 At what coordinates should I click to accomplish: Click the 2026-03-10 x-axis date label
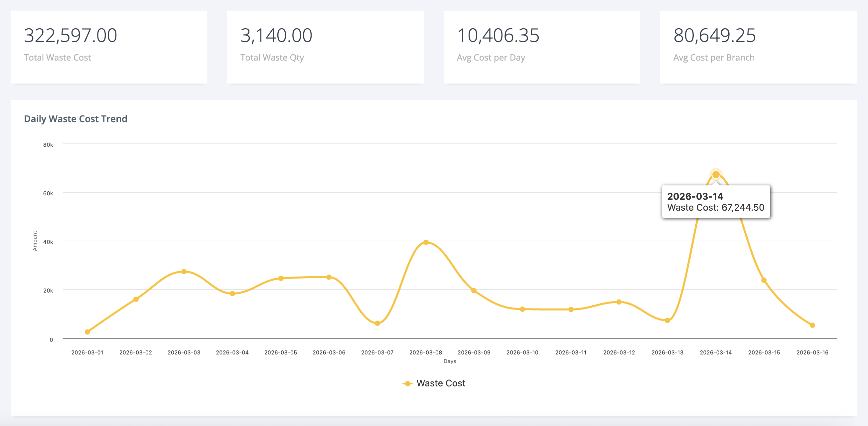pyautogui.click(x=522, y=352)
